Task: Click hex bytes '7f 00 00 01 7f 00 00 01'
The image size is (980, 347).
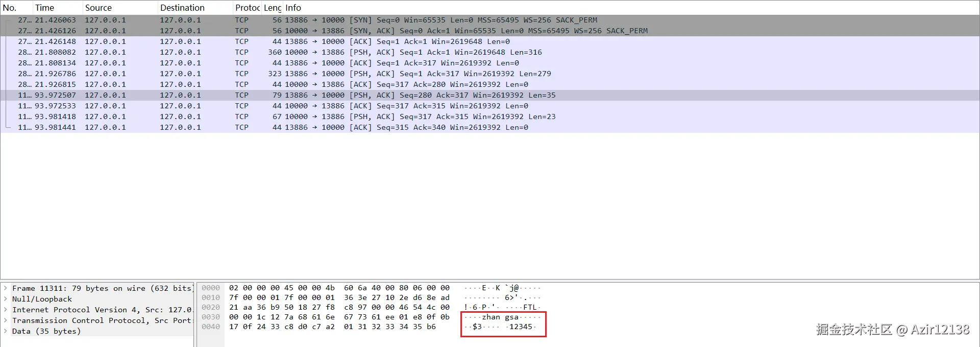Action: (282, 297)
